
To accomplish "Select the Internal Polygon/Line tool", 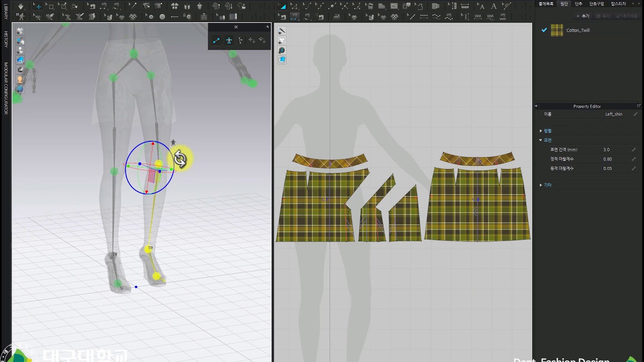I will point(394,7).
